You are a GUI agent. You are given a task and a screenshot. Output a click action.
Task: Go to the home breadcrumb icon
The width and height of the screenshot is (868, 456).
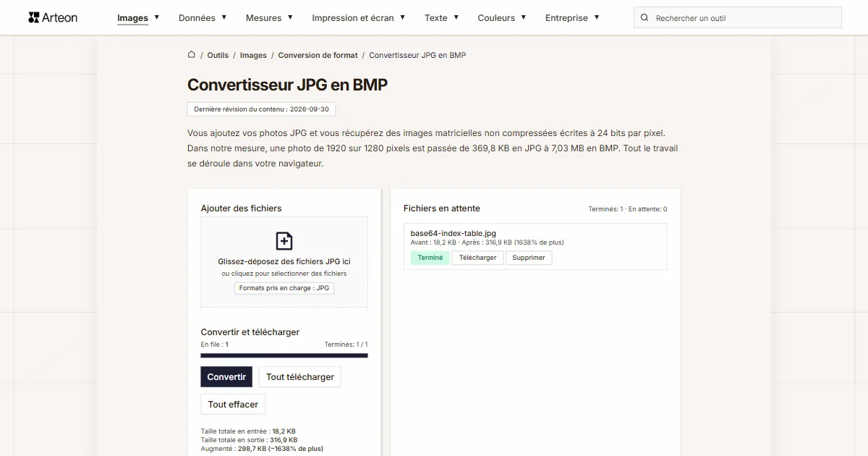(192, 54)
